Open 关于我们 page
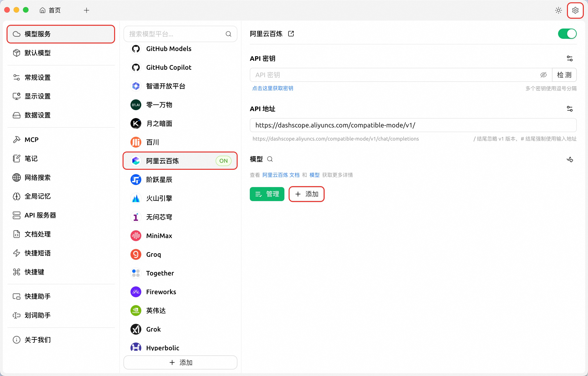The width and height of the screenshot is (588, 376). pyautogui.click(x=61, y=340)
